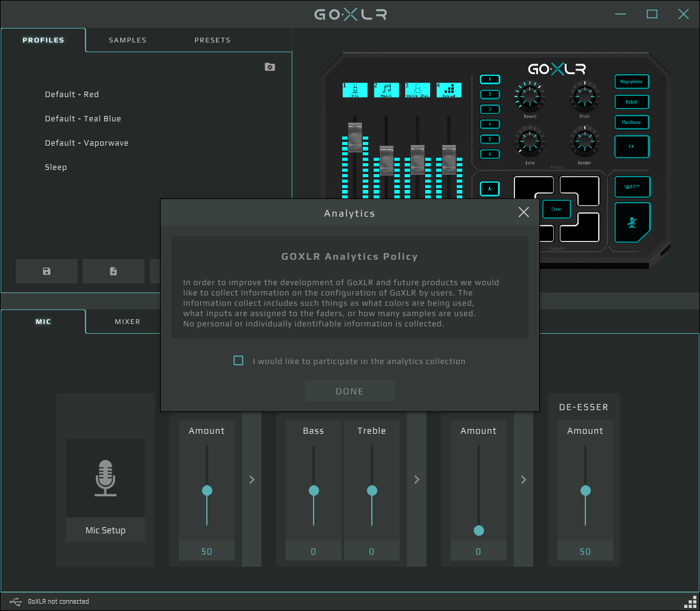700x611 pixels.
Task: Click channel 3 Voice Chat display
Action: 417,90
